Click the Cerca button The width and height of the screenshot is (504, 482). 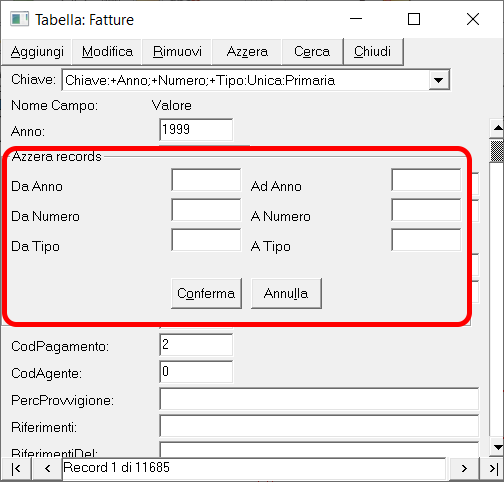pyautogui.click(x=312, y=52)
